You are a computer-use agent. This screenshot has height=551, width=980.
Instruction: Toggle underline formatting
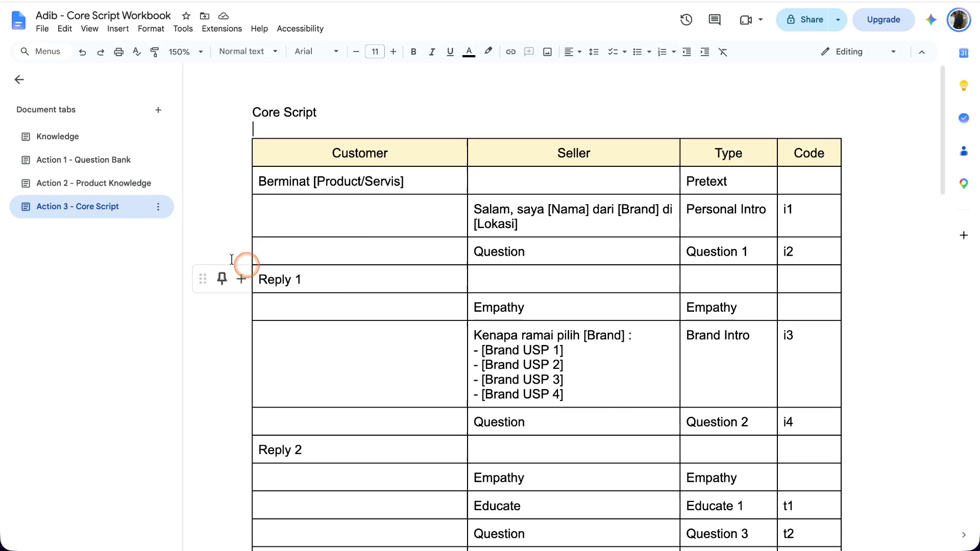tap(450, 52)
